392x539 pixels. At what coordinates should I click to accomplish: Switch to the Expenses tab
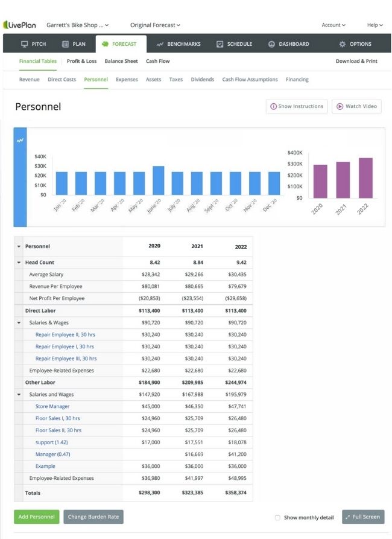(127, 80)
